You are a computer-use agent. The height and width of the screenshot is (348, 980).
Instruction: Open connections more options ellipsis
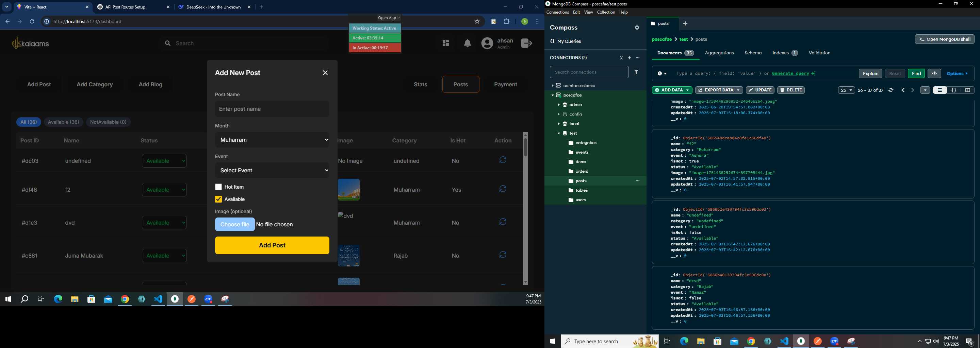click(x=638, y=58)
